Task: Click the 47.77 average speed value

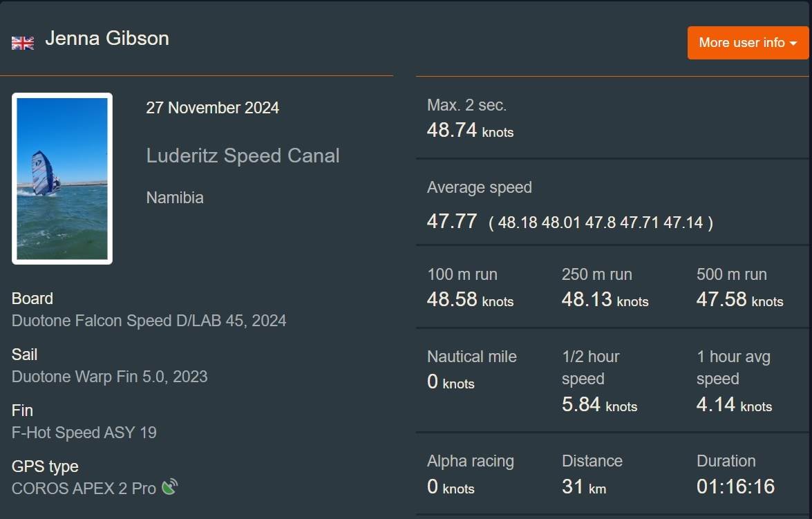Action: (452, 221)
